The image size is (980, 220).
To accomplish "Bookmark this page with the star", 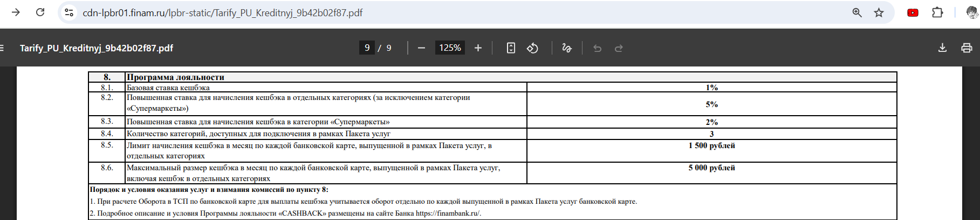I will (x=879, y=12).
